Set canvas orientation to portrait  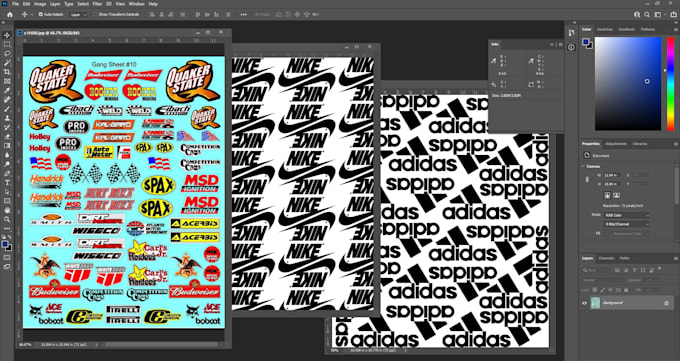coord(608,195)
